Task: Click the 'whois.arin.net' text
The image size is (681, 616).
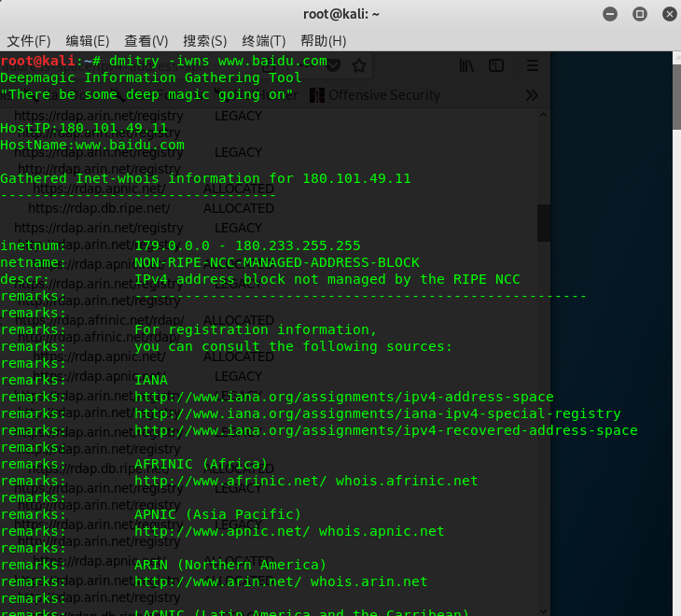Action: point(369,581)
